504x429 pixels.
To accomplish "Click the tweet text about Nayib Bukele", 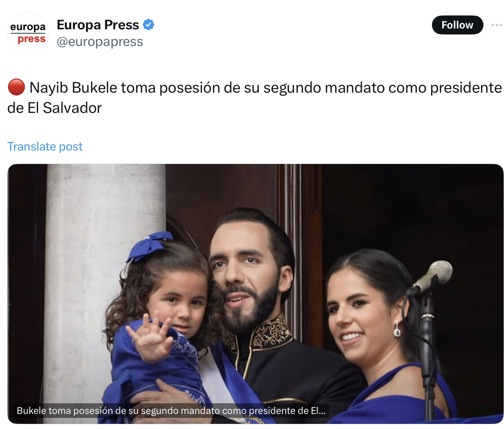I will pos(255,97).
